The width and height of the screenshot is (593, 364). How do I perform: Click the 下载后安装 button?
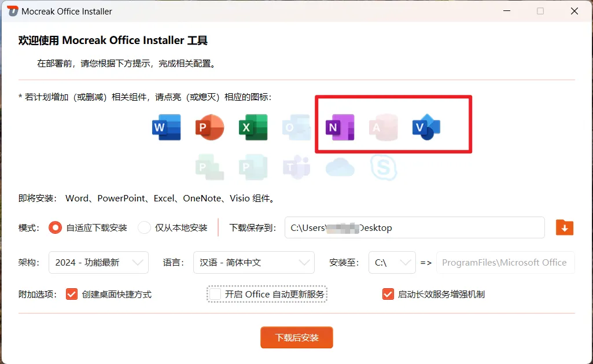296,337
